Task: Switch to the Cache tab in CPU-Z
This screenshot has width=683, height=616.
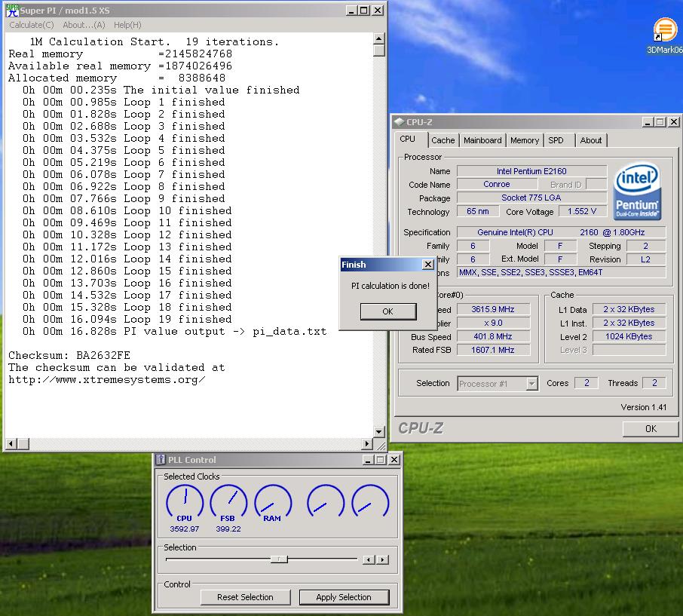Action: (443, 140)
